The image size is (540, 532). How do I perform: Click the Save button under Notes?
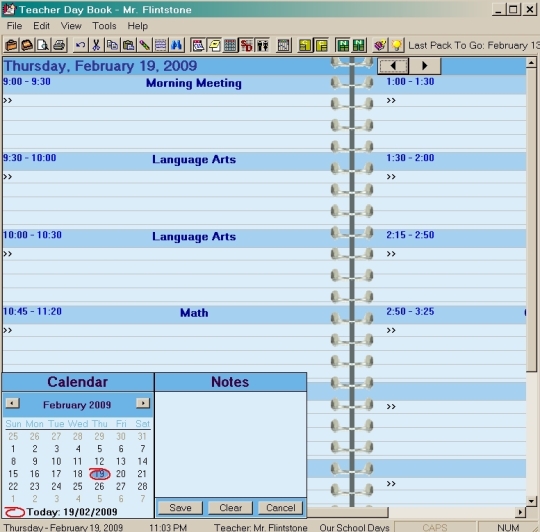point(180,508)
